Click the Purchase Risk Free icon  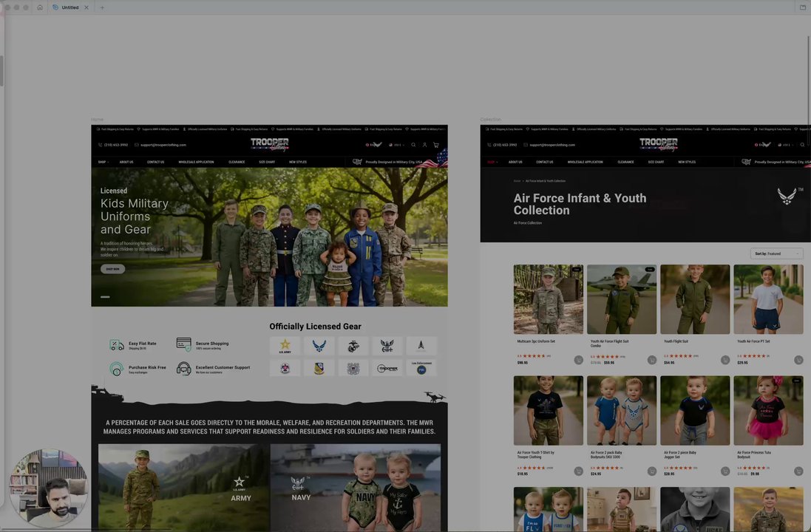tap(116, 369)
